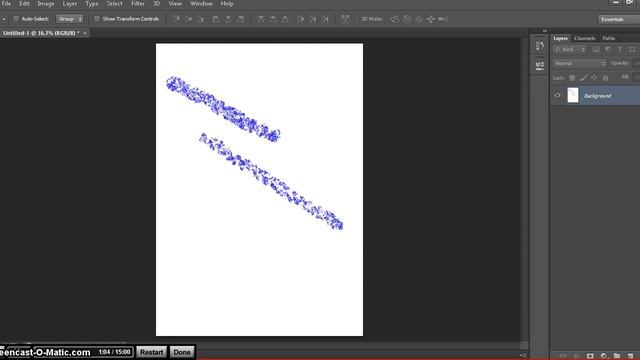This screenshot has width=640, height=360.
Task: Hide the Background layer eye icon
Action: click(557, 96)
